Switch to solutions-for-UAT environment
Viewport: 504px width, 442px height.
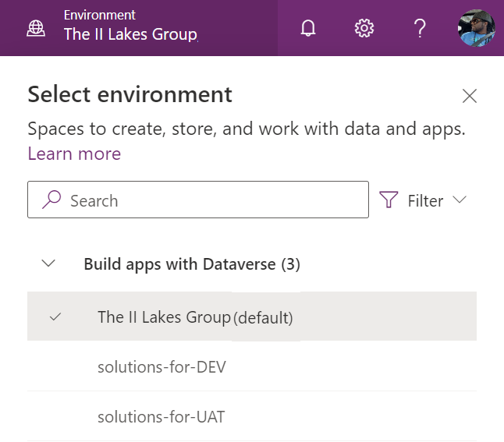click(x=161, y=417)
